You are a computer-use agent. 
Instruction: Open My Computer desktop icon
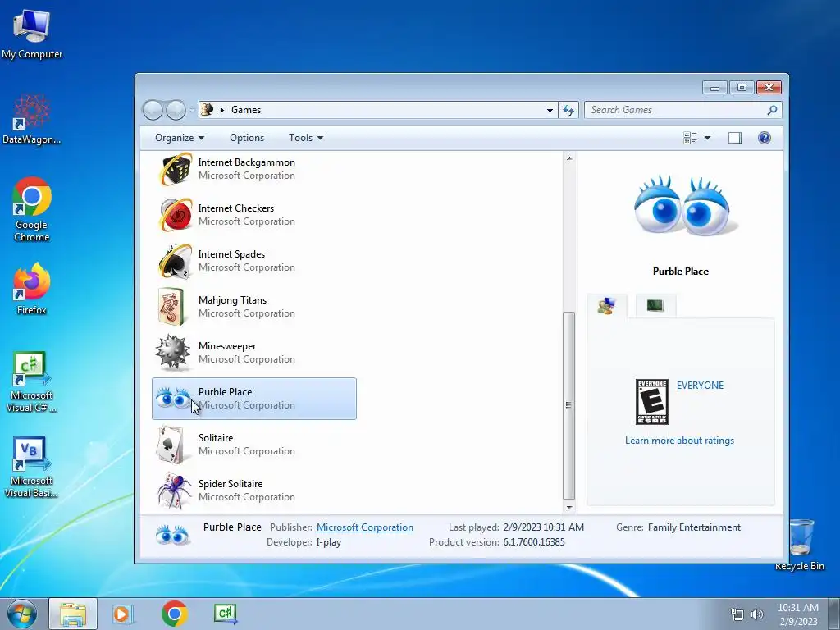pos(32,34)
